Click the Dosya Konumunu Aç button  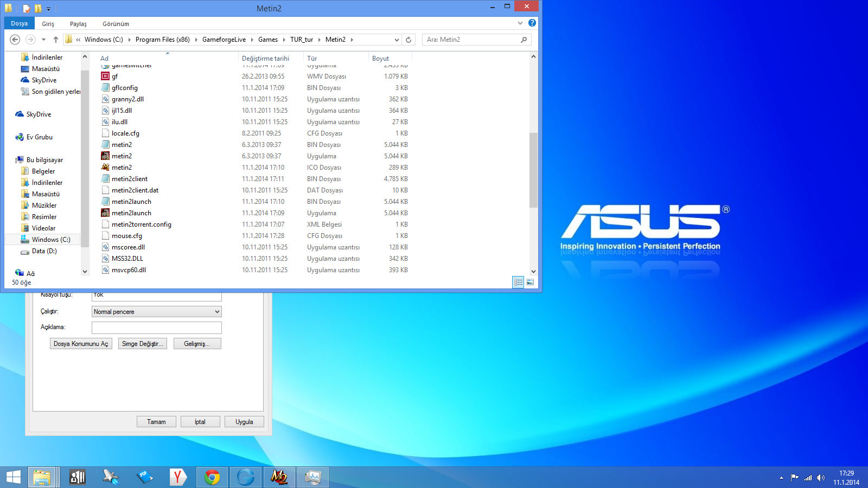(81, 344)
